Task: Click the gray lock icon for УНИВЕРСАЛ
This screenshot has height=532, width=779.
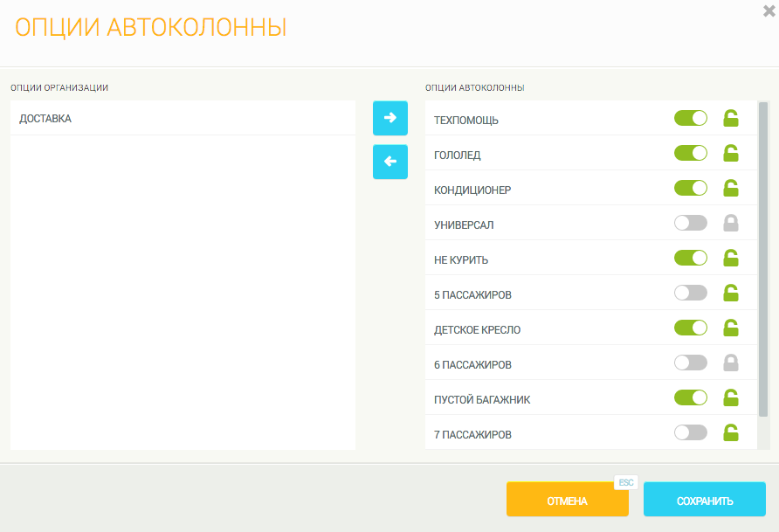Action: pos(731,223)
